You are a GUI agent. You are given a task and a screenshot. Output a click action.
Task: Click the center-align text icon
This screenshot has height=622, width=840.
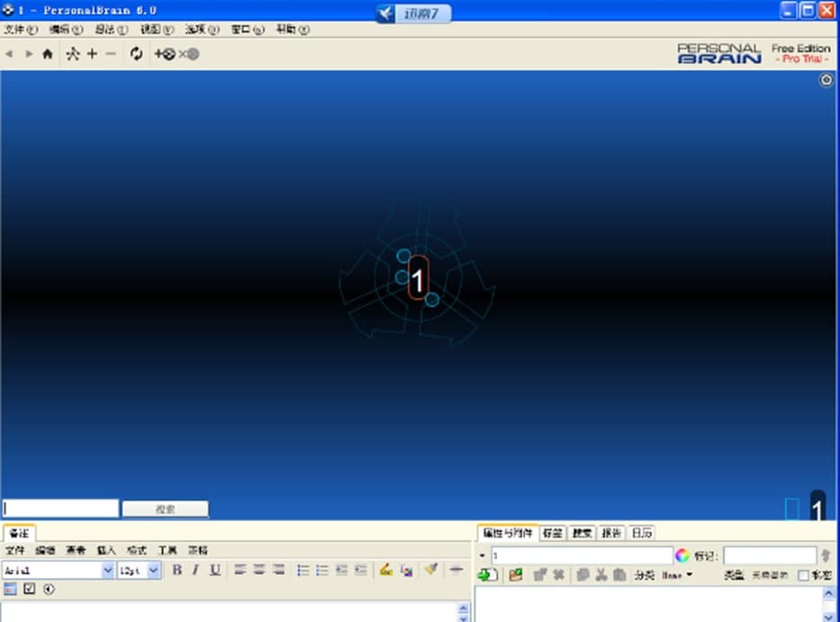click(259, 570)
